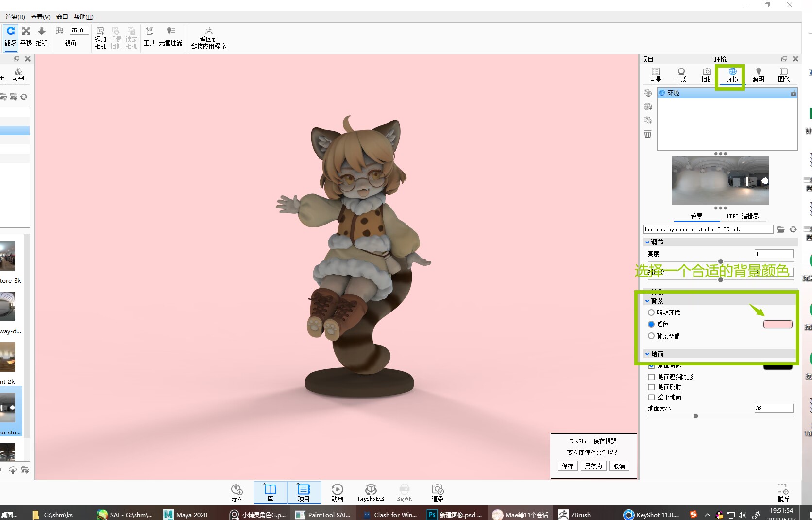812x520 pixels.
Task: Undock the 项目 panel with float icon
Action: pos(784,59)
